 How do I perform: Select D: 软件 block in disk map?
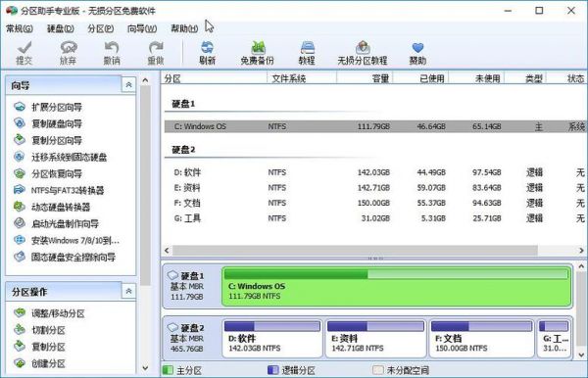click(272, 338)
